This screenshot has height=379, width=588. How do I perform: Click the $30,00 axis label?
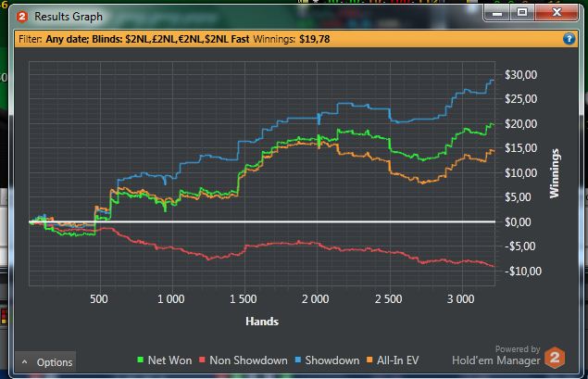tap(521, 75)
